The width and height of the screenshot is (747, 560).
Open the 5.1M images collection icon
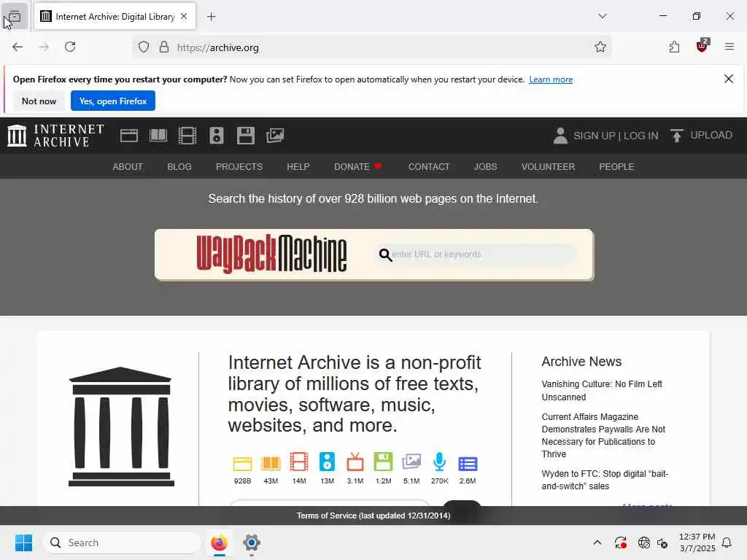[x=411, y=462]
